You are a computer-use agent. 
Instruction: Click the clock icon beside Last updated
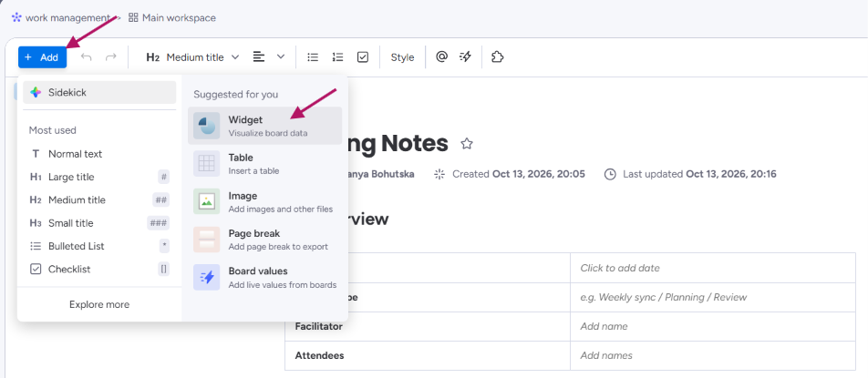click(x=609, y=174)
